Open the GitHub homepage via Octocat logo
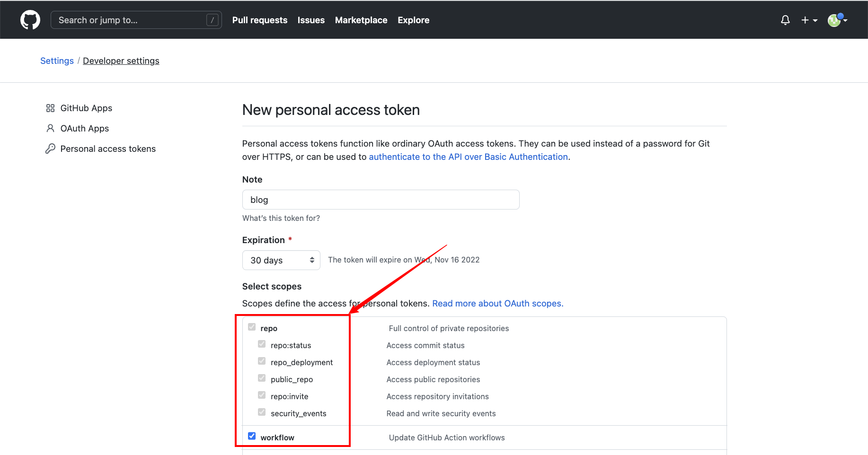This screenshot has height=455, width=868. click(30, 20)
